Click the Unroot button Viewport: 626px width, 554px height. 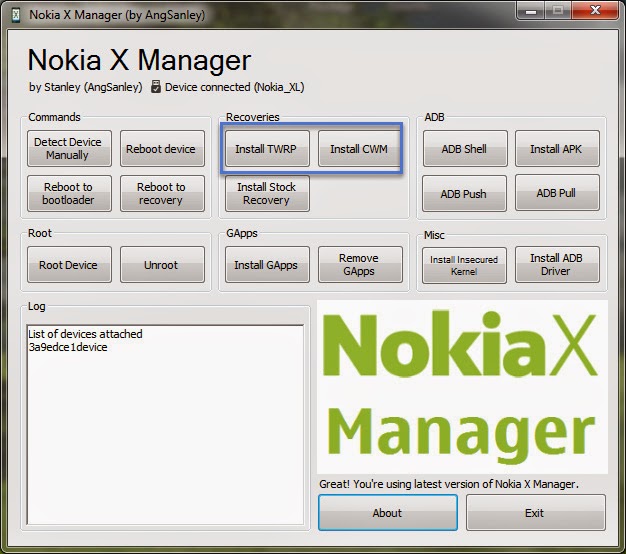tap(162, 265)
